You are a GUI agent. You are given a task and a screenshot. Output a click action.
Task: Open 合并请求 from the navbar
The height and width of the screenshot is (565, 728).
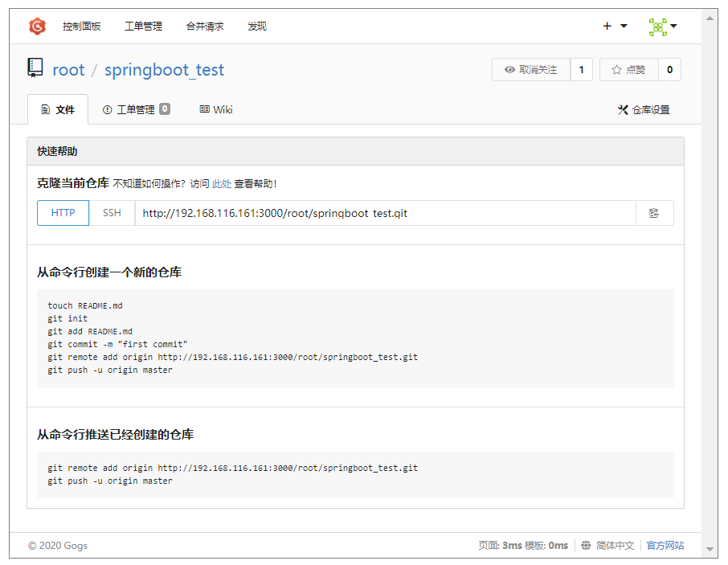coord(204,27)
